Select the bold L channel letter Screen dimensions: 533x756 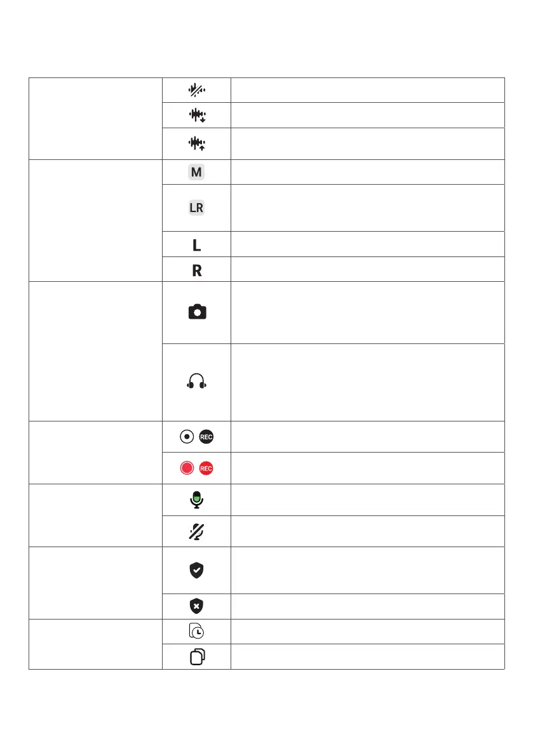pos(196,244)
